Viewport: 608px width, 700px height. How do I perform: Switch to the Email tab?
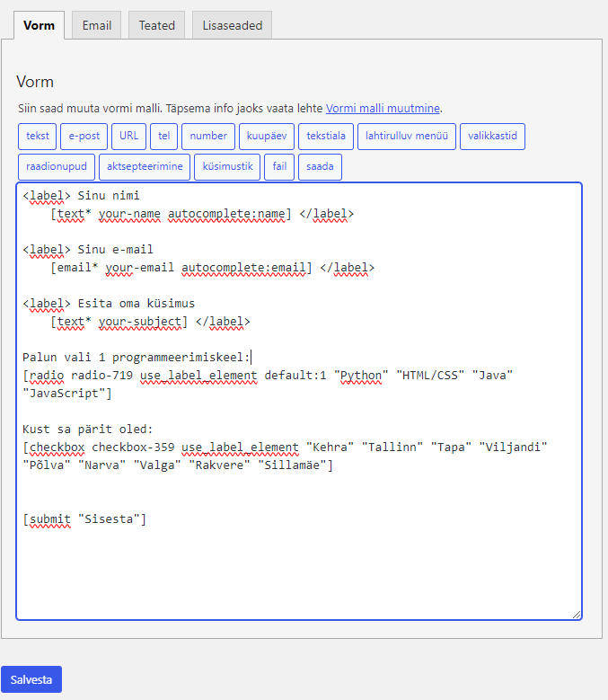pyautogui.click(x=96, y=25)
